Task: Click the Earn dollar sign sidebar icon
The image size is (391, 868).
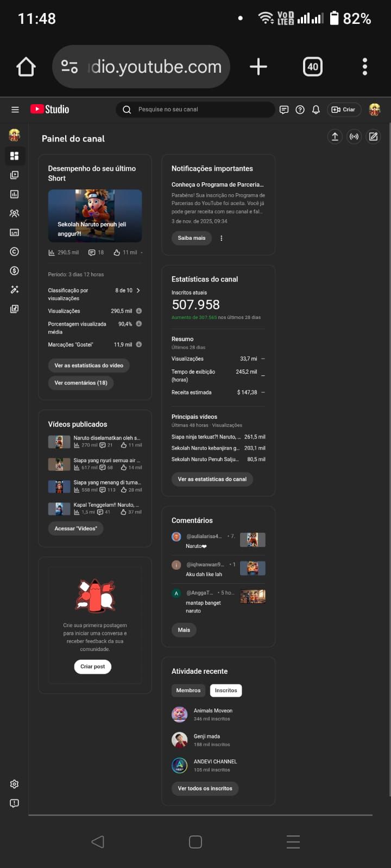Action: pos(15,271)
